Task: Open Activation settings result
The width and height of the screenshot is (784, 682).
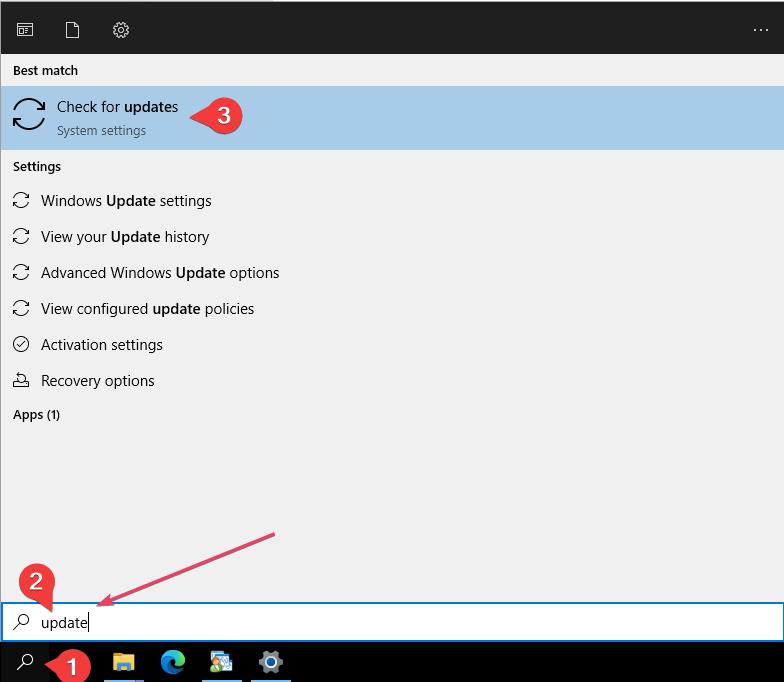Action: (102, 345)
